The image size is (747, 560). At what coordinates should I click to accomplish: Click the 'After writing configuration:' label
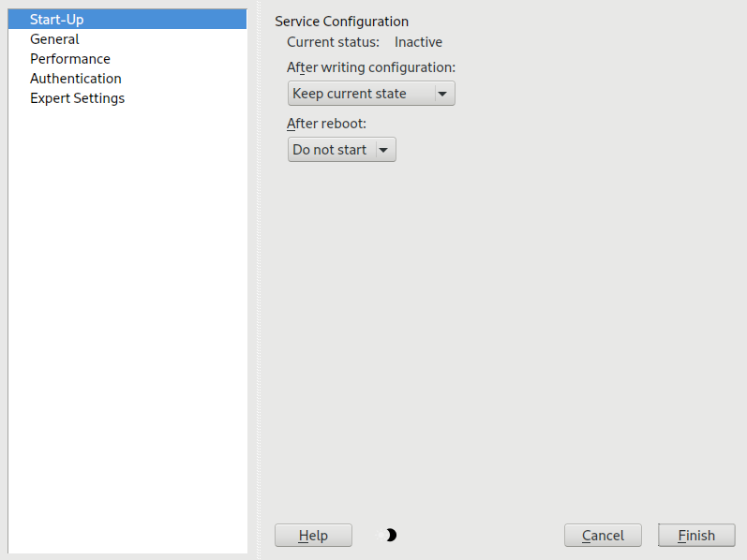[371, 68]
